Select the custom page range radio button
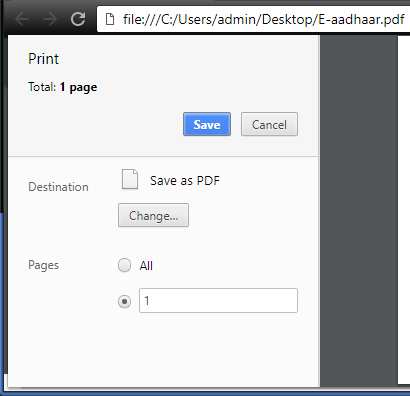The height and width of the screenshot is (396, 410). (124, 301)
